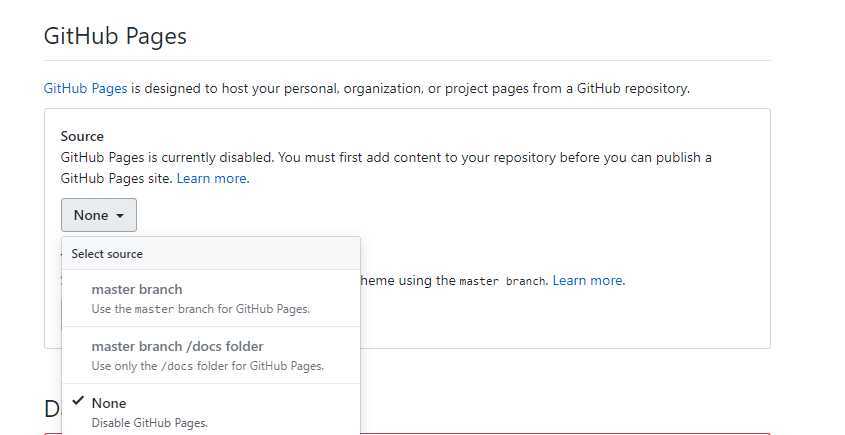The width and height of the screenshot is (845, 435).
Task: Click the 'Disable GitHub Pages.' description text
Action: 150,423
